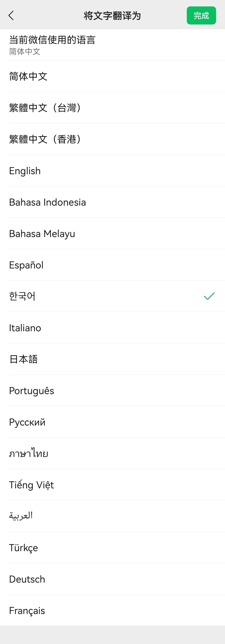Tap the back arrow icon

coord(11,16)
